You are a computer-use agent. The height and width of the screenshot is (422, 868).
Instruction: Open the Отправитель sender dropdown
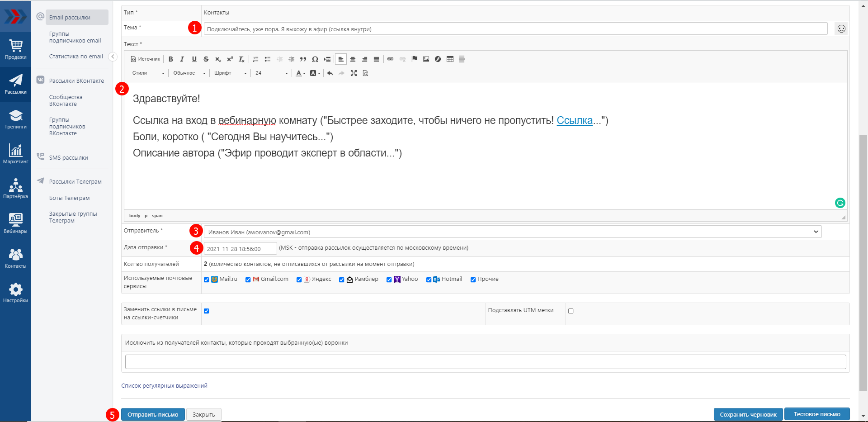point(512,232)
